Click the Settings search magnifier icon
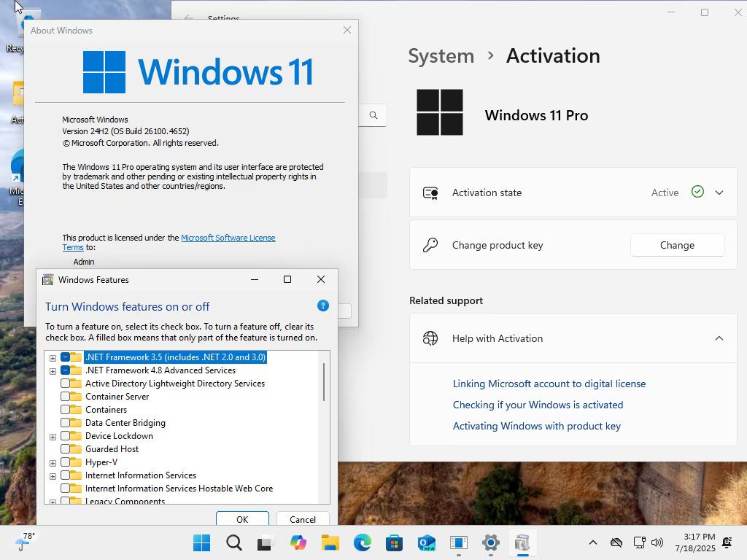 click(x=373, y=115)
